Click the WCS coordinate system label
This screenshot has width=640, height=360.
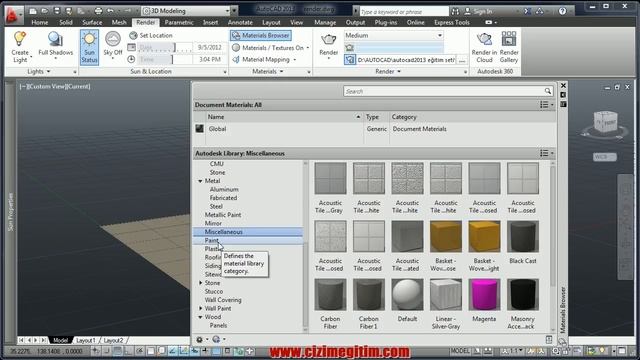[604, 157]
